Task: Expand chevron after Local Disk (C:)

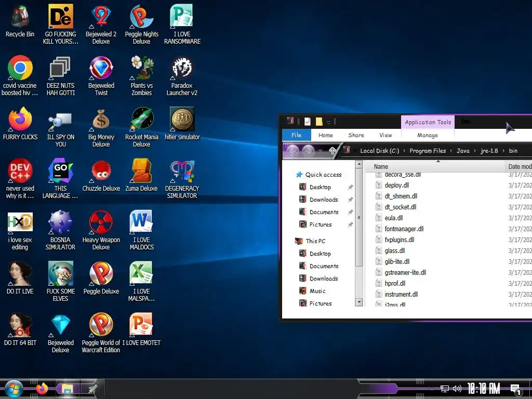Action: 404,151
